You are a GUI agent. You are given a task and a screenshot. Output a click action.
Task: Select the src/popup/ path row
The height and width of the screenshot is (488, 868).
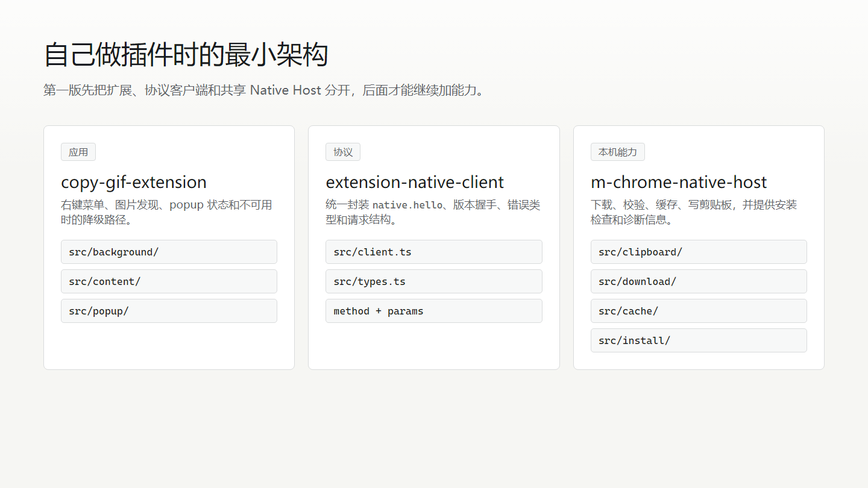click(x=169, y=311)
